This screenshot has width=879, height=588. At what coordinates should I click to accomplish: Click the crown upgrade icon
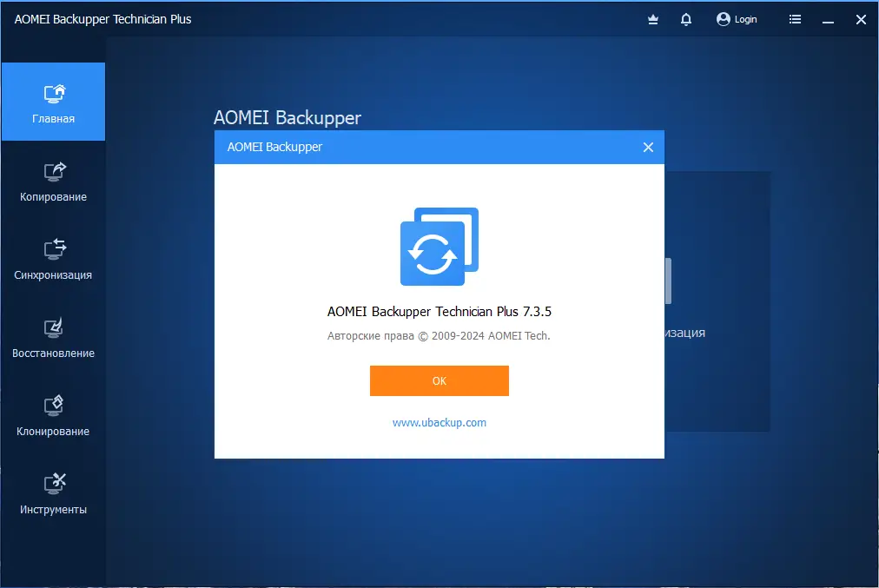point(653,19)
